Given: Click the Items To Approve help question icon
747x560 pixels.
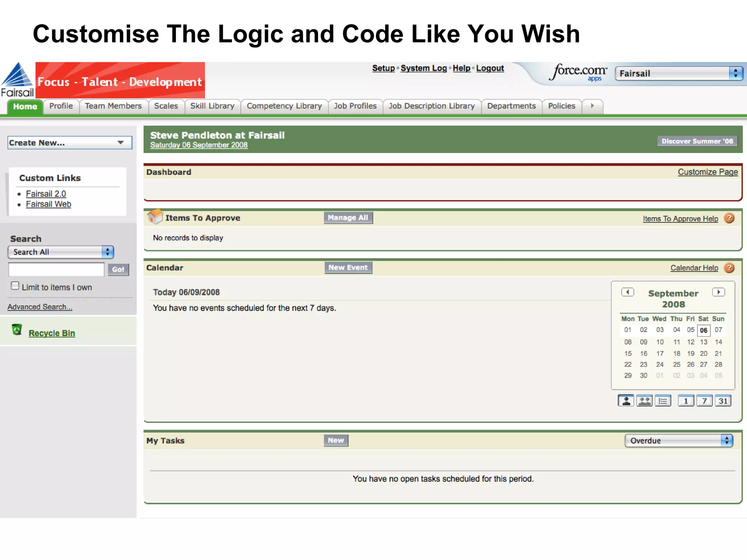Looking at the screenshot, I should 729,218.
